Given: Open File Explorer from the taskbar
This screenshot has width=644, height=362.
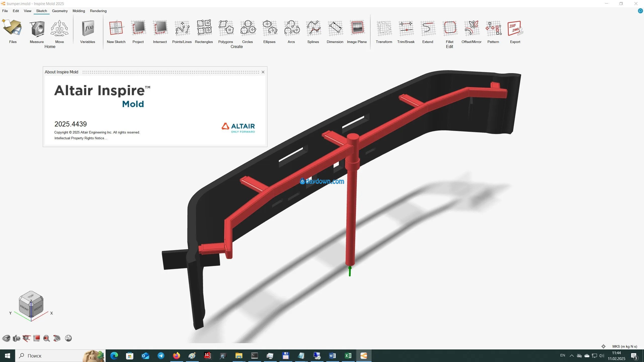Looking at the screenshot, I should pyautogui.click(x=239, y=356).
